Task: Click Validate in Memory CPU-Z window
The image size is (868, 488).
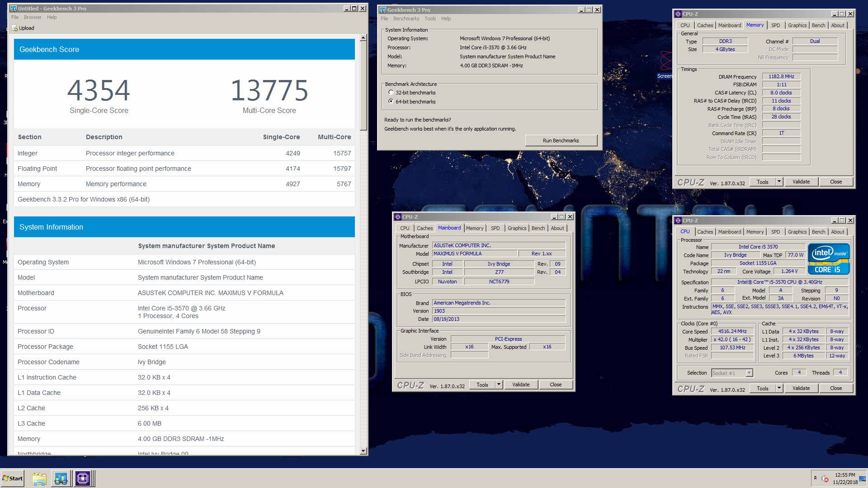Action: (x=801, y=182)
